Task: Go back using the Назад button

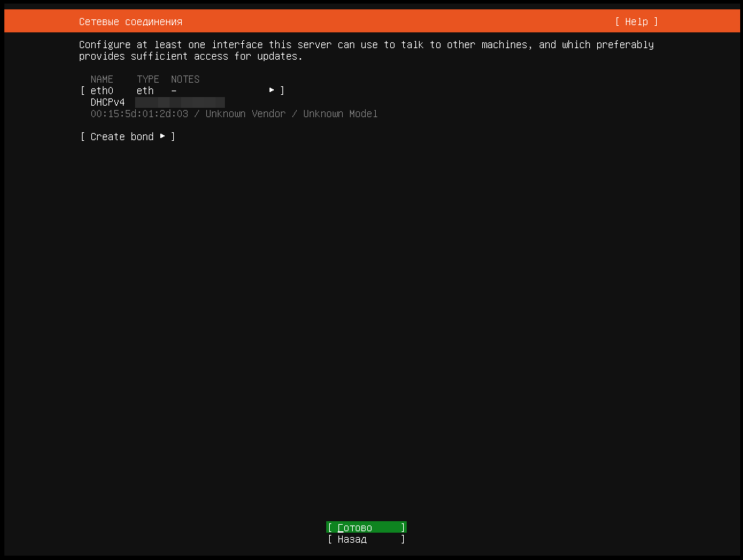Action: pos(366,539)
